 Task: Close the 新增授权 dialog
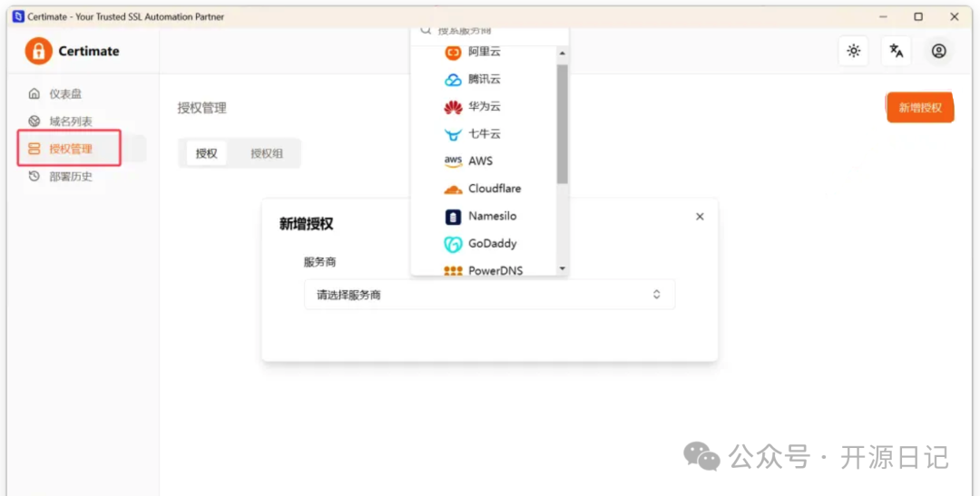pos(700,217)
